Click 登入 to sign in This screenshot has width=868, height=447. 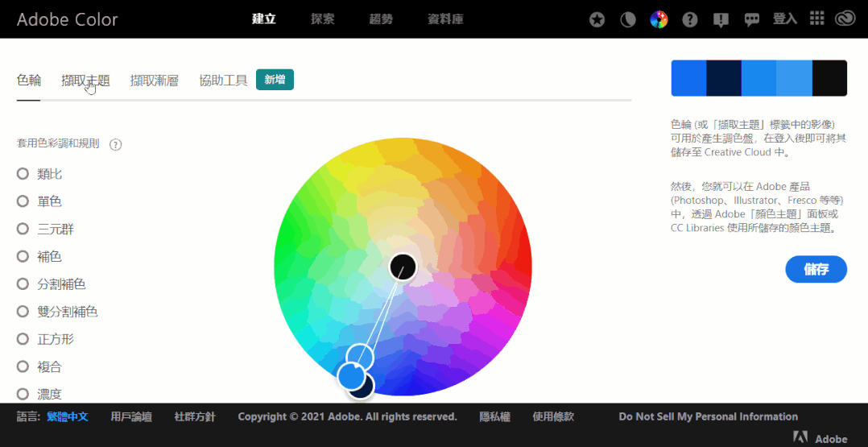tap(785, 19)
